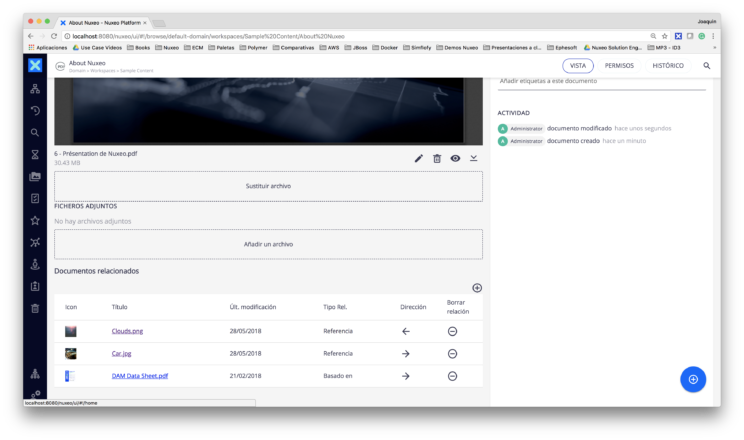The height and width of the screenshot is (440, 744).
Task: Click the 'Basado en' relation cell
Action: [x=338, y=376]
